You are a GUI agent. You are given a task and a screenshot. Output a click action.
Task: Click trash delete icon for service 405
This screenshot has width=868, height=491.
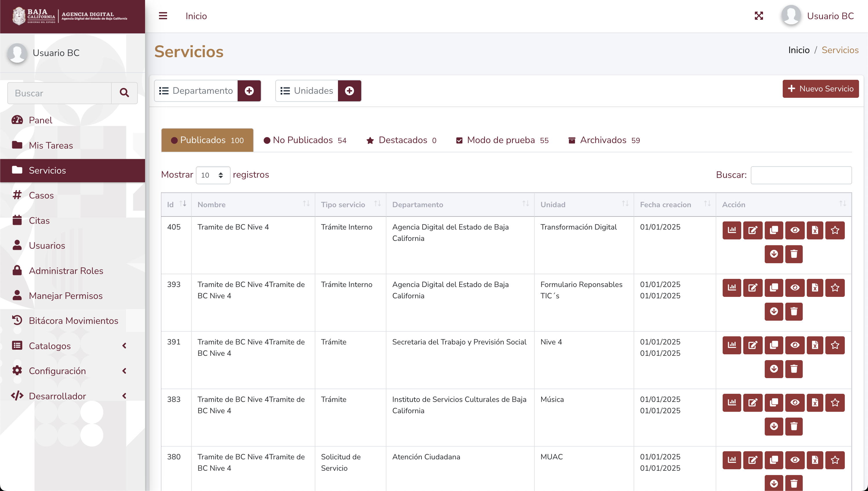click(x=794, y=254)
